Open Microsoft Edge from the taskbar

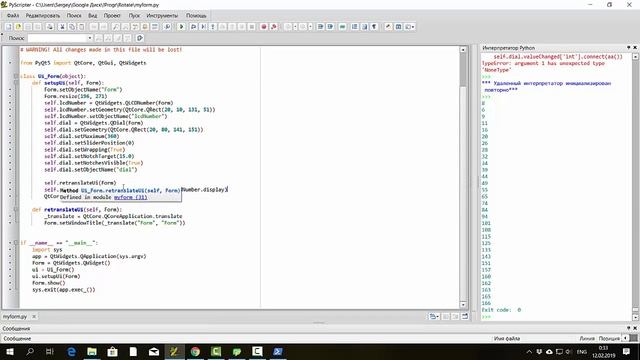click(x=71, y=351)
